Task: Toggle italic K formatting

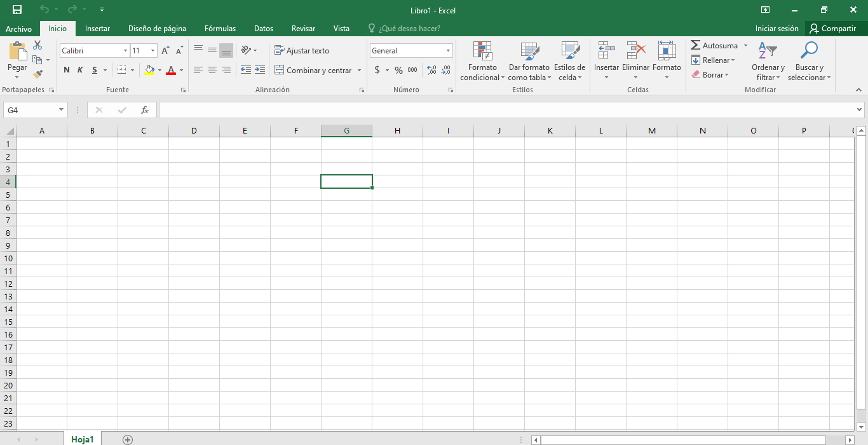Action: click(x=80, y=70)
